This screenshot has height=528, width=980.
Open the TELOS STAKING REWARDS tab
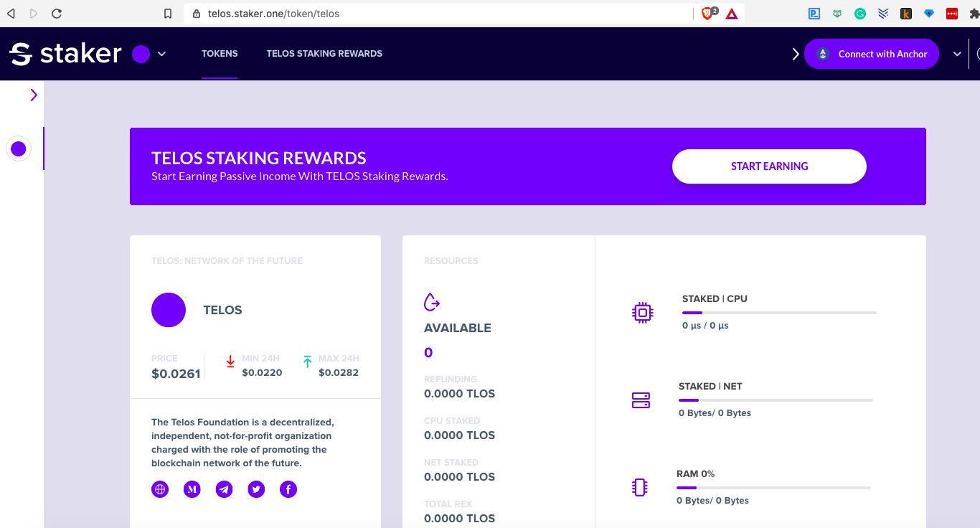point(324,54)
